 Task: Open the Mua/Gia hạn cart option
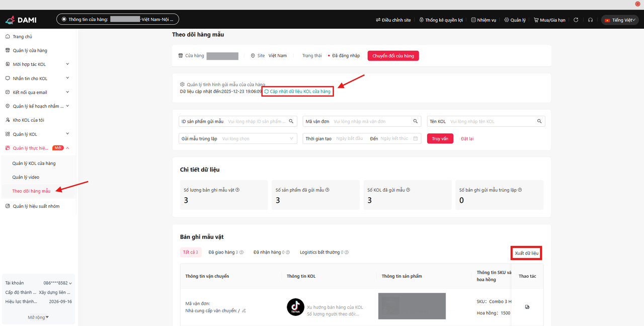pyautogui.click(x=549, y=20)
